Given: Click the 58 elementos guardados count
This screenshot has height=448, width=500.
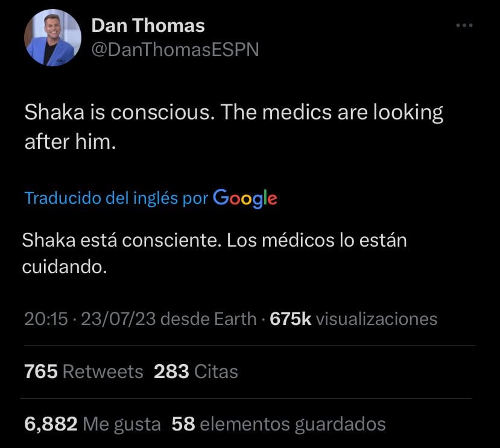Looking at the screenshot, I should [x=279, y=424].
